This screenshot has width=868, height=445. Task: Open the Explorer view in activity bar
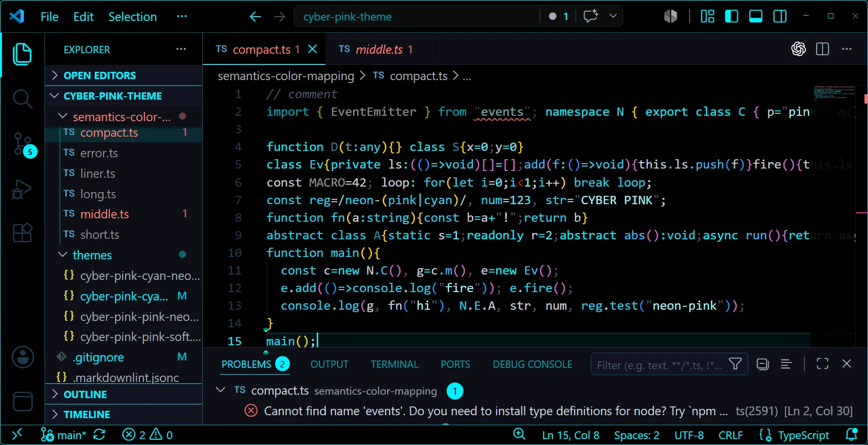[x=22, y=54]
